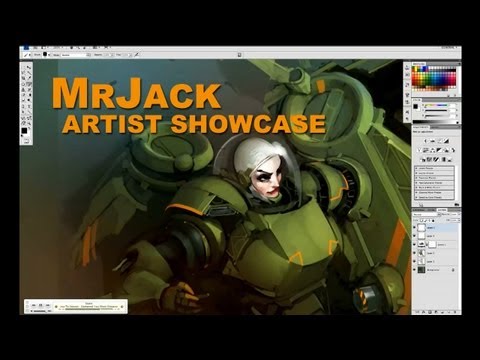Add a Brightness/Contrast adjustment
This screenshot has width=480, height=360.
pyautogui.click(x=426, y=141)
